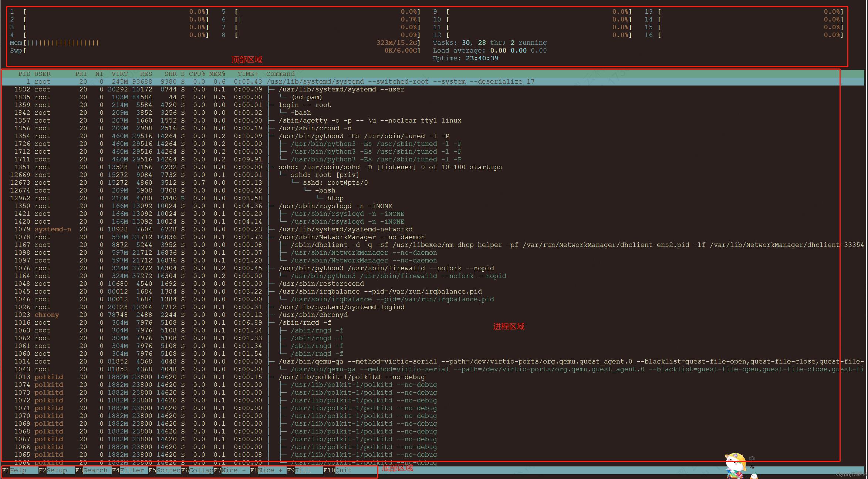Click the Swp swap meter bar
Image resolution: width=868 pixels, height=479 pixels.
click(215, 50)
